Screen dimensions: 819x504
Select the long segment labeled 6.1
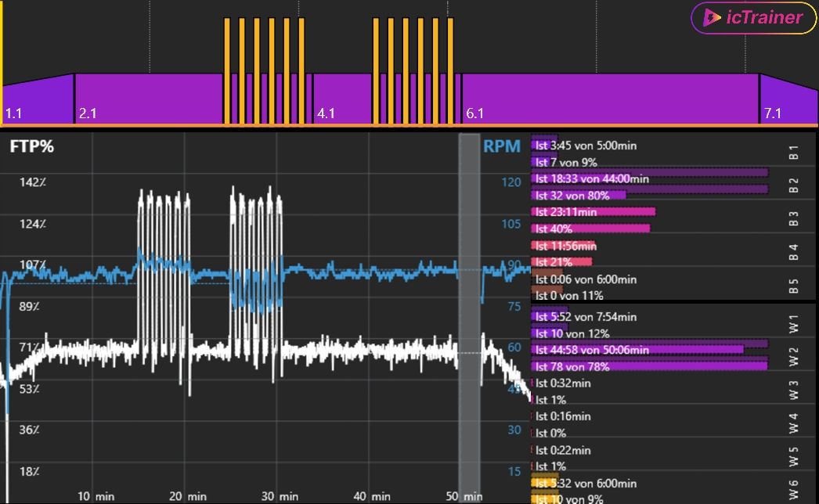point(611,100)
